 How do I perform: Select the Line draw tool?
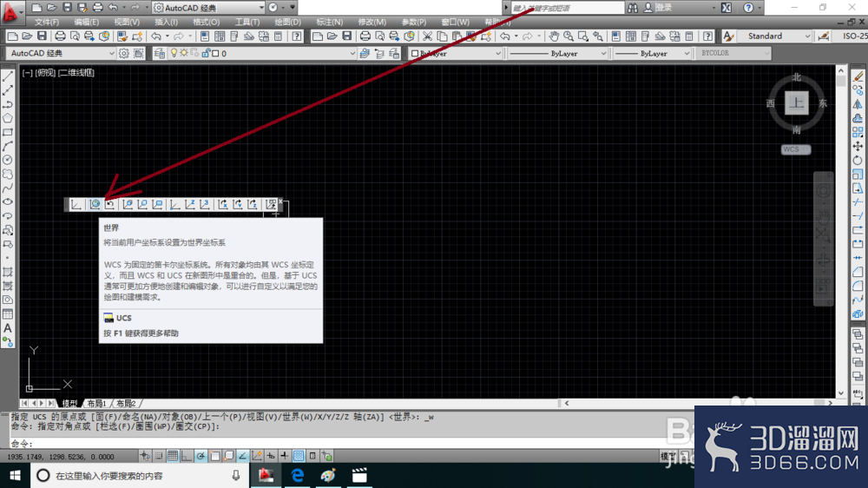click(8, 76)
